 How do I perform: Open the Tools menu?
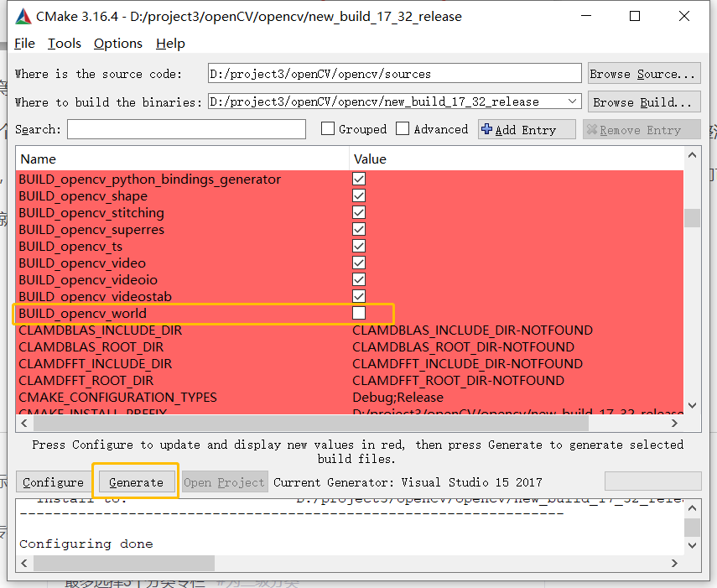[65, 43]
